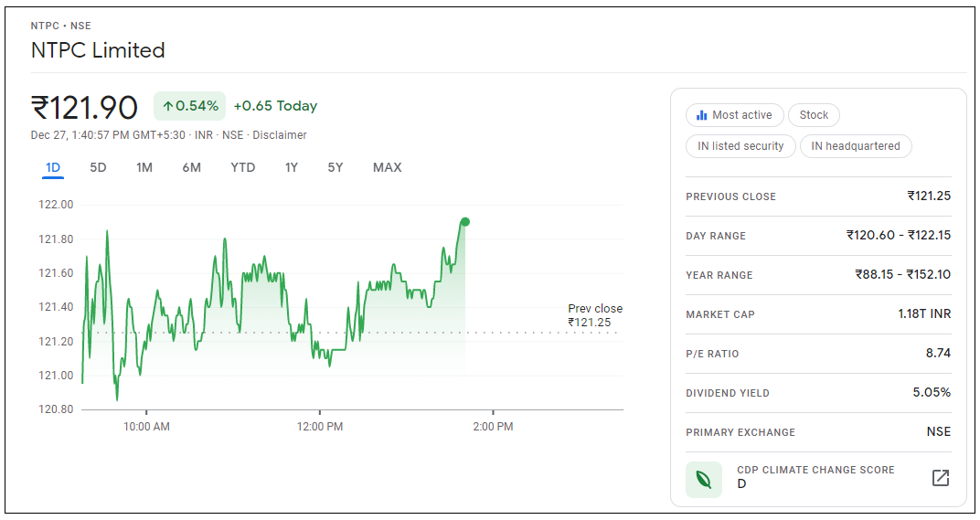Viewport: 980px width, 520px height.
Task: Click the dividend yield value 5.05%
Action: [x=932, y=393]
